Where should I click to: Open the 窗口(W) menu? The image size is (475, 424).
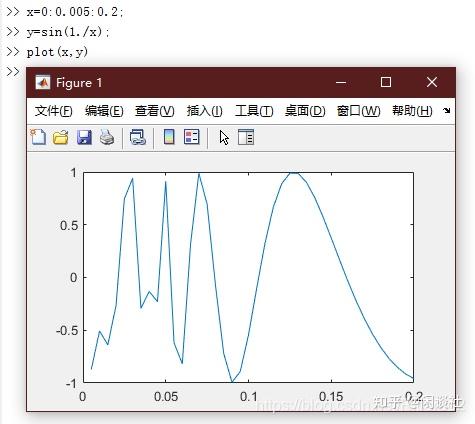[358, 111]
